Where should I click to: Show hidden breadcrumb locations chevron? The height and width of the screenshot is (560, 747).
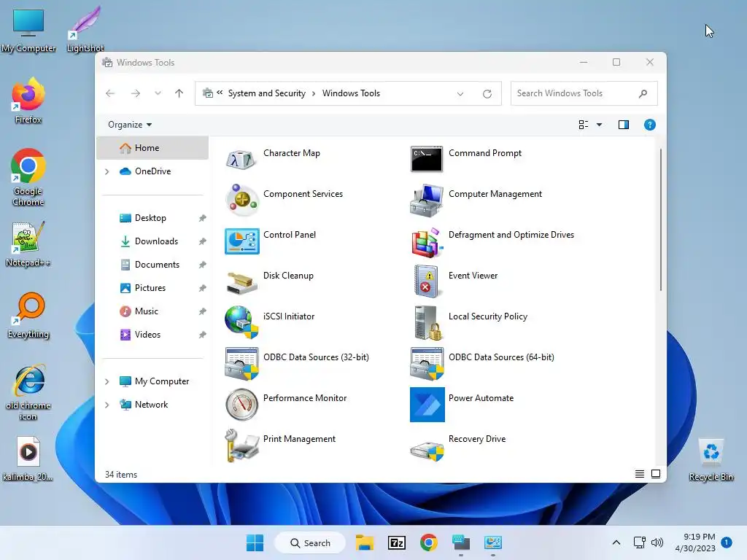[x=220, y=93]
